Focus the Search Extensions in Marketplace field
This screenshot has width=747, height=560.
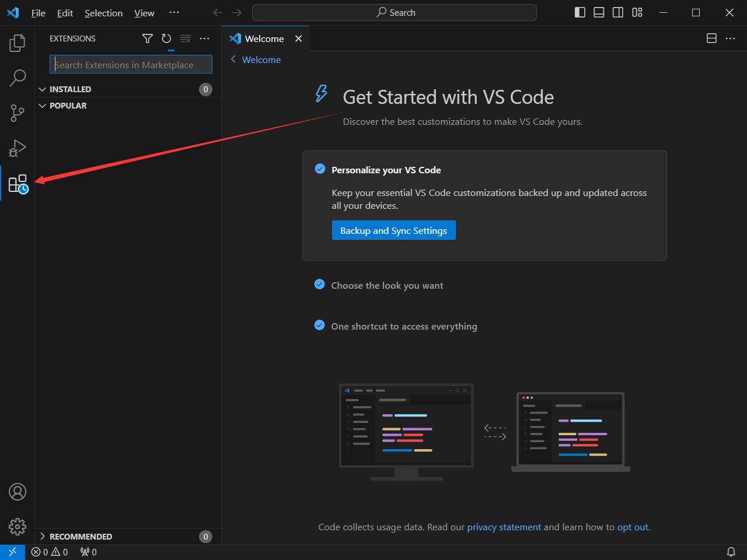[131, 65]
